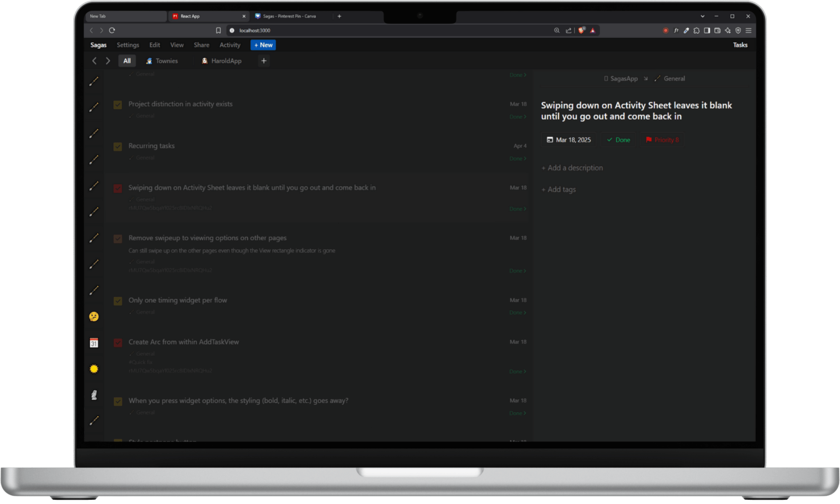Go back with the Sagas back arrow
Image resolution: width=840 pixels, height=504 pixels.
[x=94, y=61]
